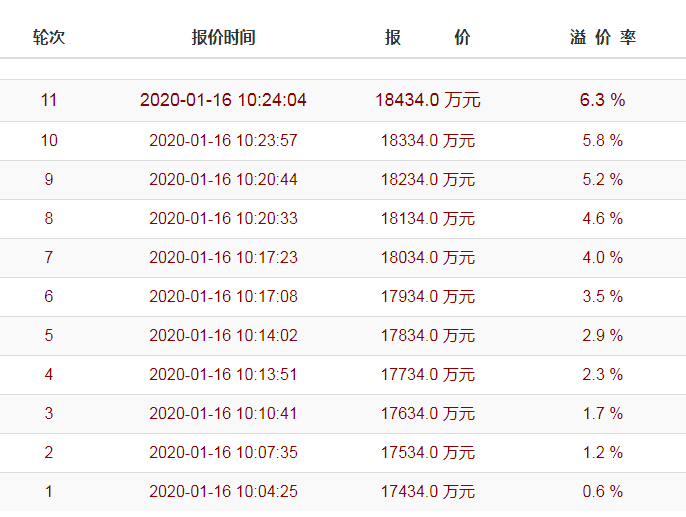Click the 2.3 % premium rate
The image size is (686, 517).
click(602, 375)
